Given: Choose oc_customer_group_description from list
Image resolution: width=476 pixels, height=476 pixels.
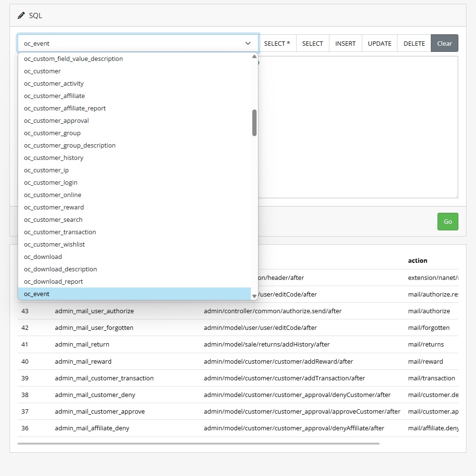Looking at the screenshot, I should (69, 146).
